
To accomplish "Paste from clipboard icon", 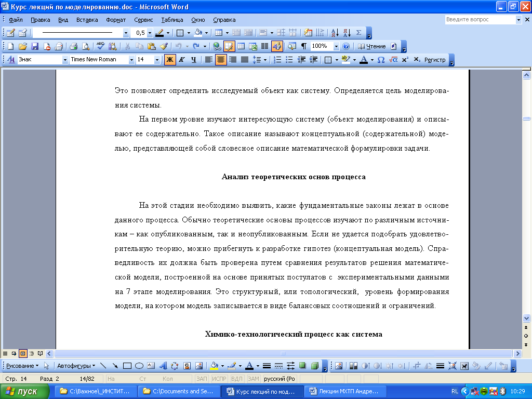I will [152, 46].
